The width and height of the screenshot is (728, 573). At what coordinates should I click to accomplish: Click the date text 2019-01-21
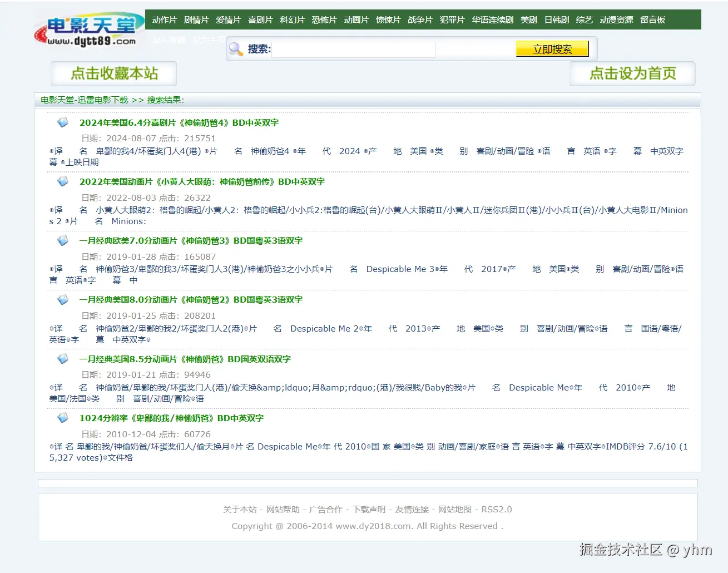(x=131, y=374)
